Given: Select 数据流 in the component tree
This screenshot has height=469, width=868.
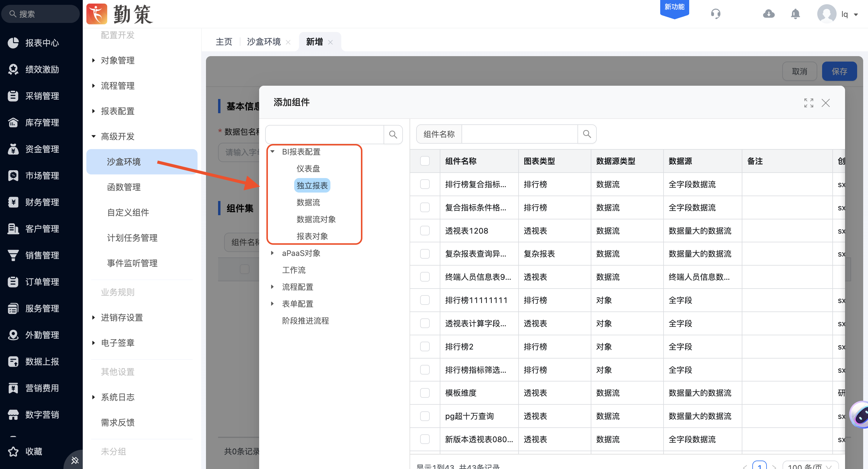Looking at the screenshot, I should pos(308,202).
